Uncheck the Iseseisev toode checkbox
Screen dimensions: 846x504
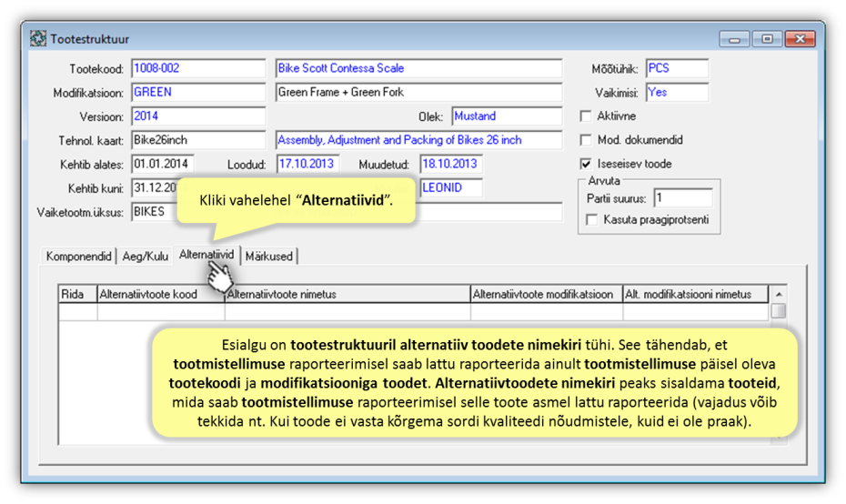coord(586,165)
